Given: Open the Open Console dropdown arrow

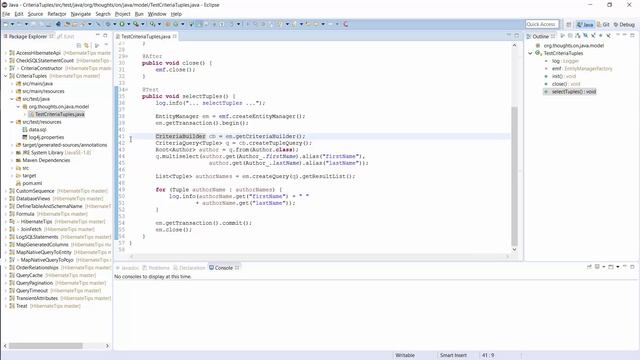Looking at the screenshot, I should (617, 267).
